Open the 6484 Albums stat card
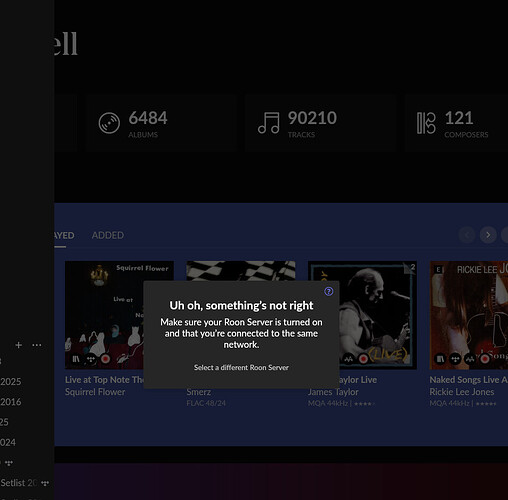The image size is (508, 500). (x=161, y=123)
